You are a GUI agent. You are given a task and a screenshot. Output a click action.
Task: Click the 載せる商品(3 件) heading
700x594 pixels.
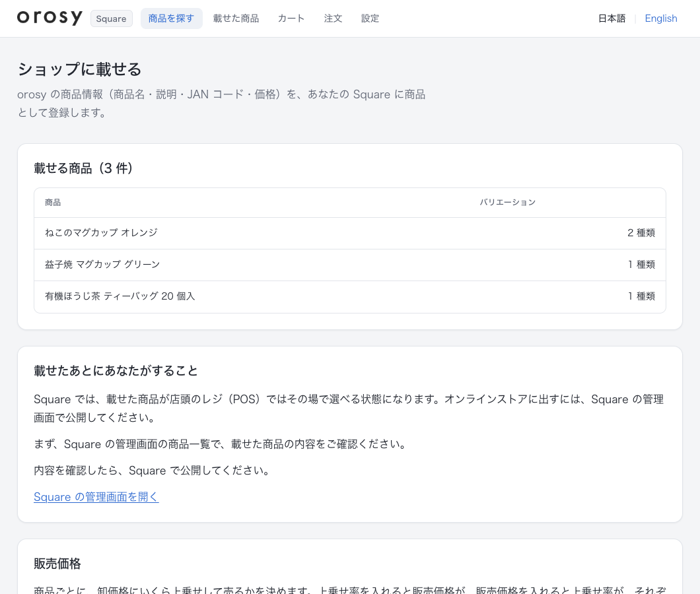tap(83, 168)
